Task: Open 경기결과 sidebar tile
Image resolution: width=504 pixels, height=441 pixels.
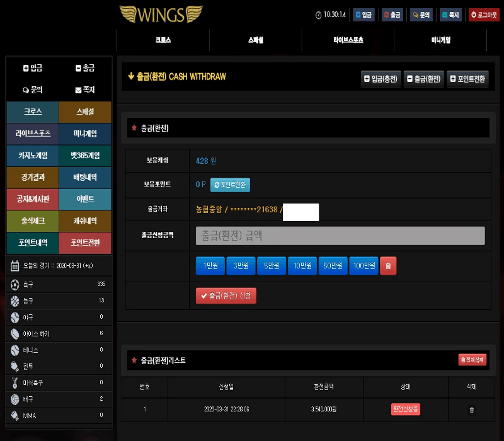Action: pyautogui.click(x=33, y=178)
